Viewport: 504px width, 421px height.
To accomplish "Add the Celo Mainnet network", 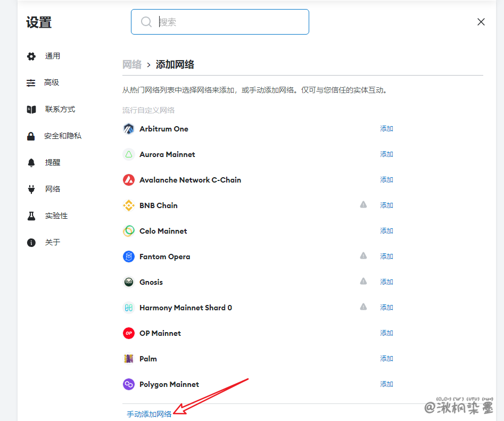I will pos(386,231).
